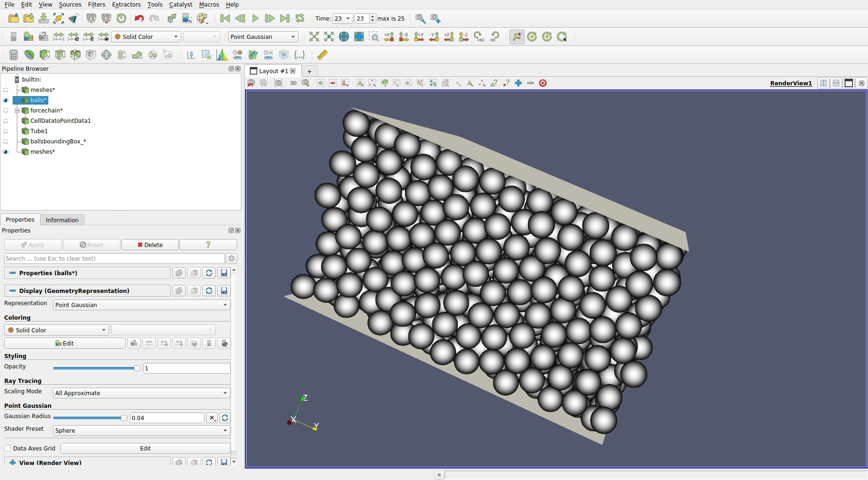Viewport: 868px width, 480px height.
Task: Show ballsboundingBox_* in view
Action: (6, 142)
